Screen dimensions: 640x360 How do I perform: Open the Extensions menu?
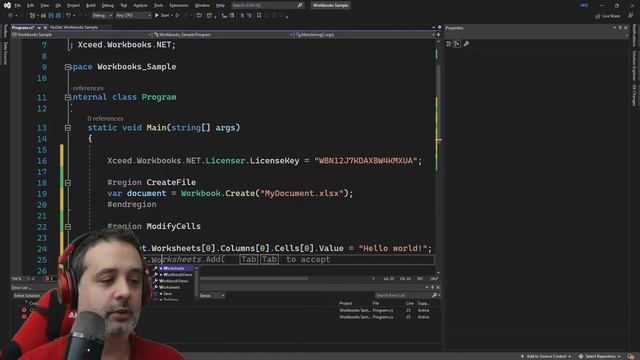pyautogui.click(x=179, y=5)
